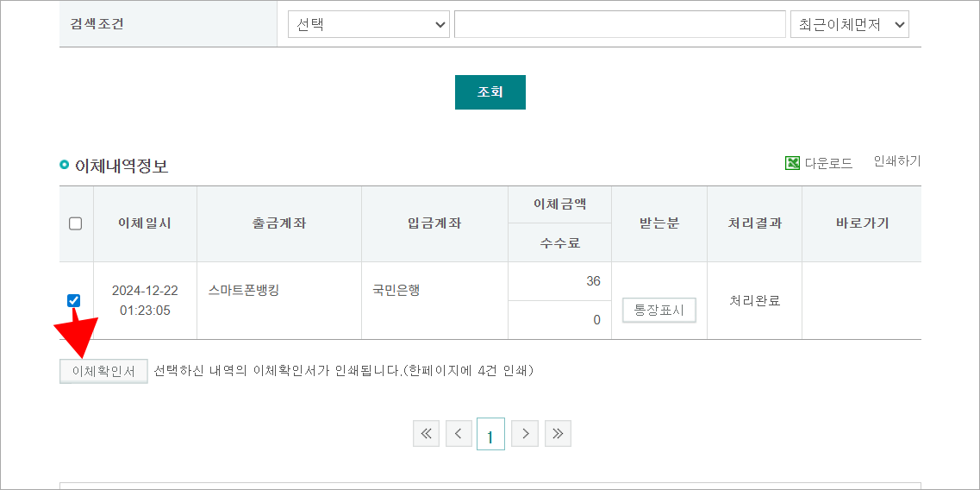Image resolution: width=980 pixels, height=490 pixels.
Task: Uncheck the 2024-12-22 transfer row checkbox
Action: (74, 300)
